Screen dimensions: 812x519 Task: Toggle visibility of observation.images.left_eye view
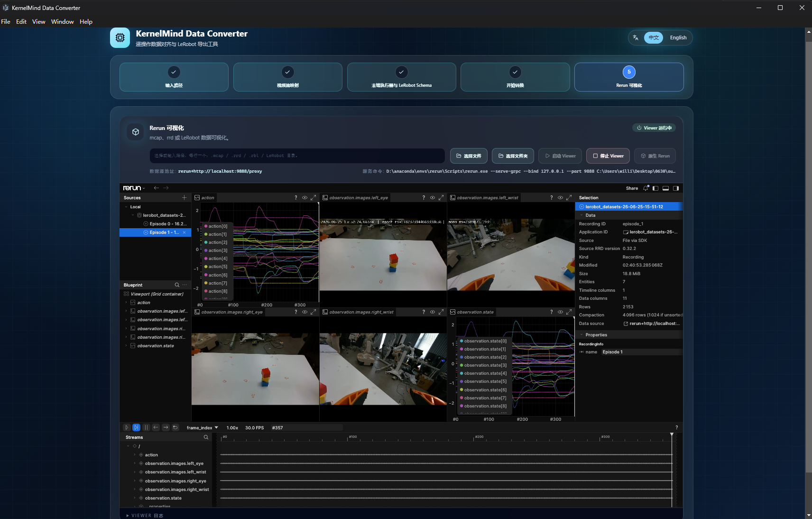click(x=433, y=198)
